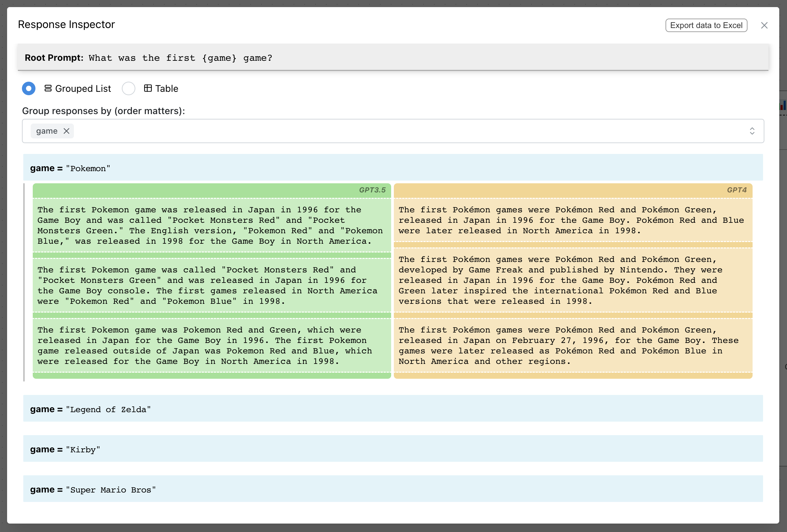The height and width of the screenshot is (532, 787).
Task: Click the Grouped List layout icon
Action: tap(48, 88)
